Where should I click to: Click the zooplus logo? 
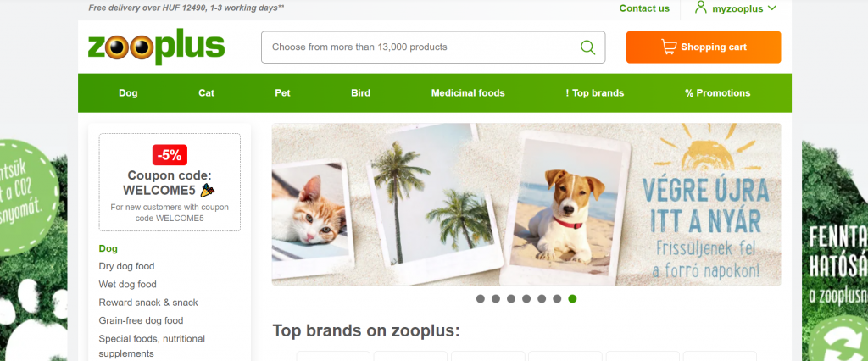156,47
